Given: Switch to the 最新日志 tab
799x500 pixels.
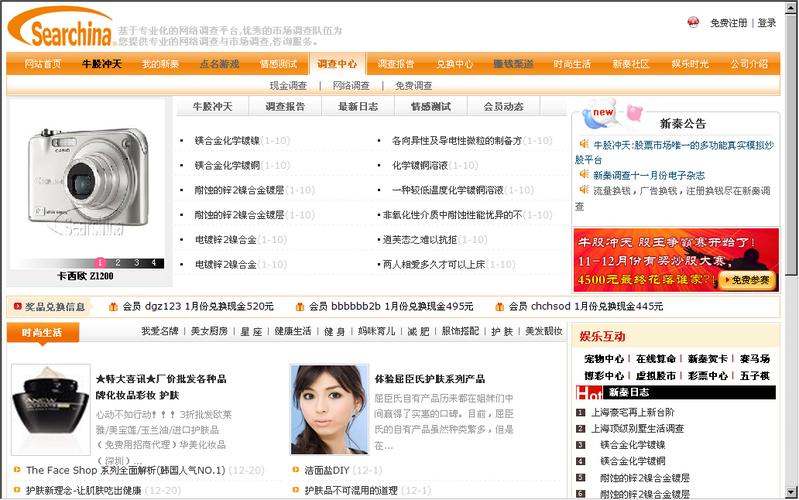Looking at the screenshot, I should pos(357,107).
